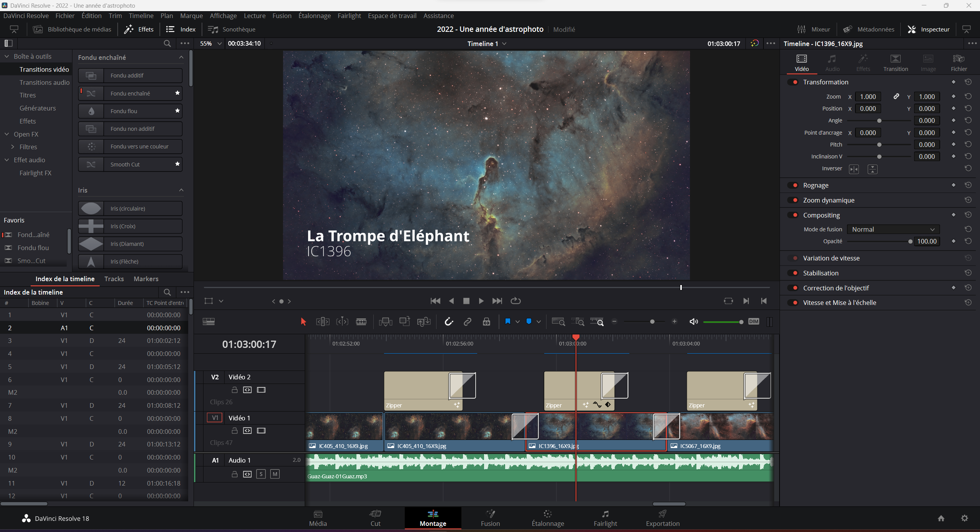Mute the Audio 1 track
Screen dimensions: 980x532
[x=275, y=474]
